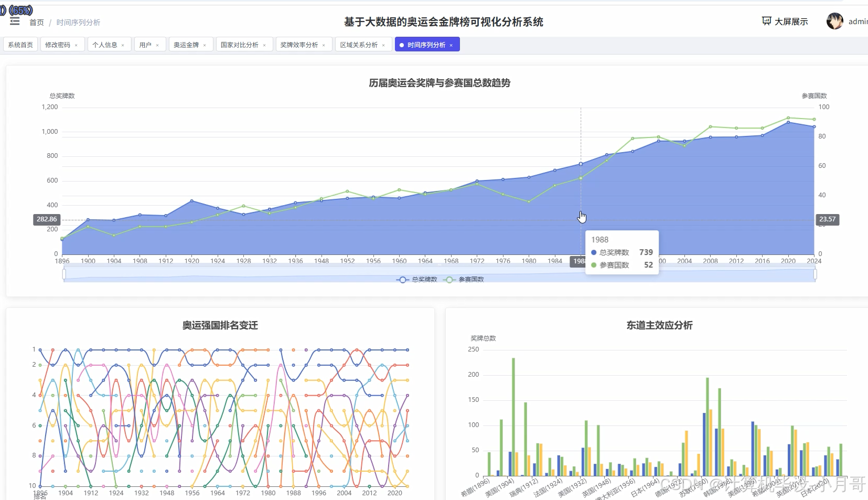Click the 1920 point on the blue line
Screen dimensions: 868x500
pos(192,200)
